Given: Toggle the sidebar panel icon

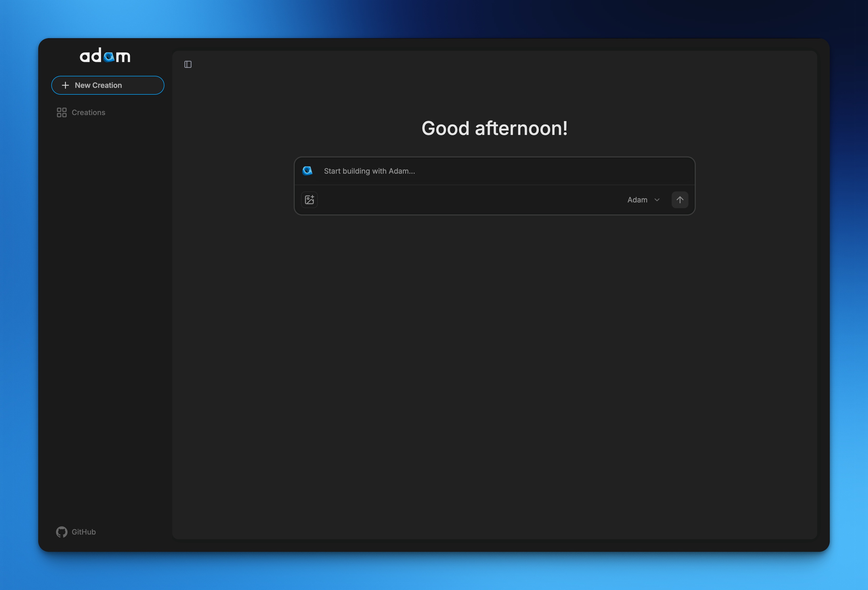Looking at the screenshot, I should [188, 64].
